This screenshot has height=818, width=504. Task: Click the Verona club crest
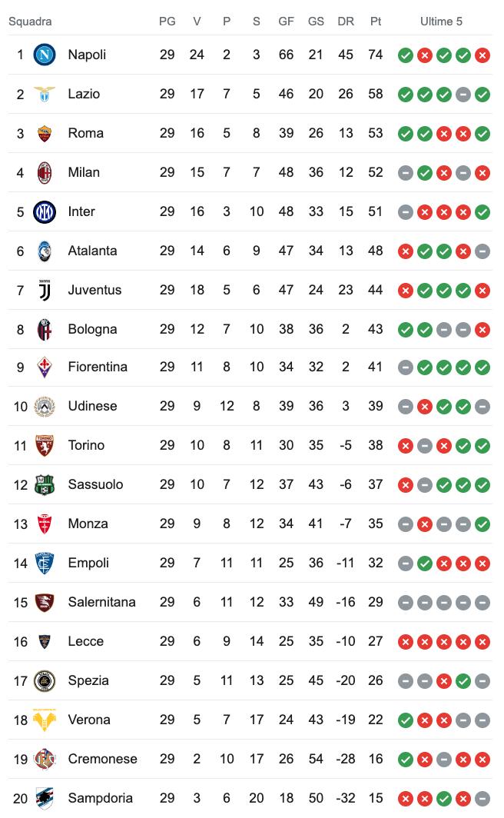coord(45,720)
